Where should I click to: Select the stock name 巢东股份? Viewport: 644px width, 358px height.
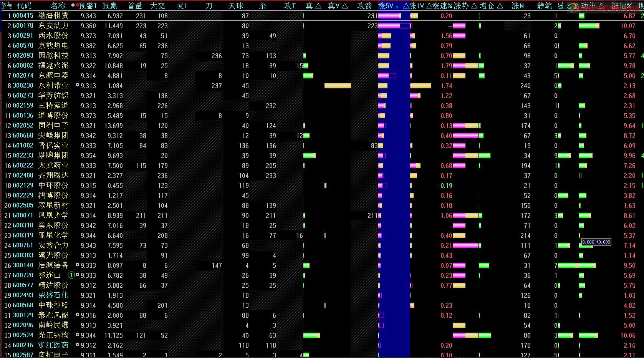[x=53, y=225]
